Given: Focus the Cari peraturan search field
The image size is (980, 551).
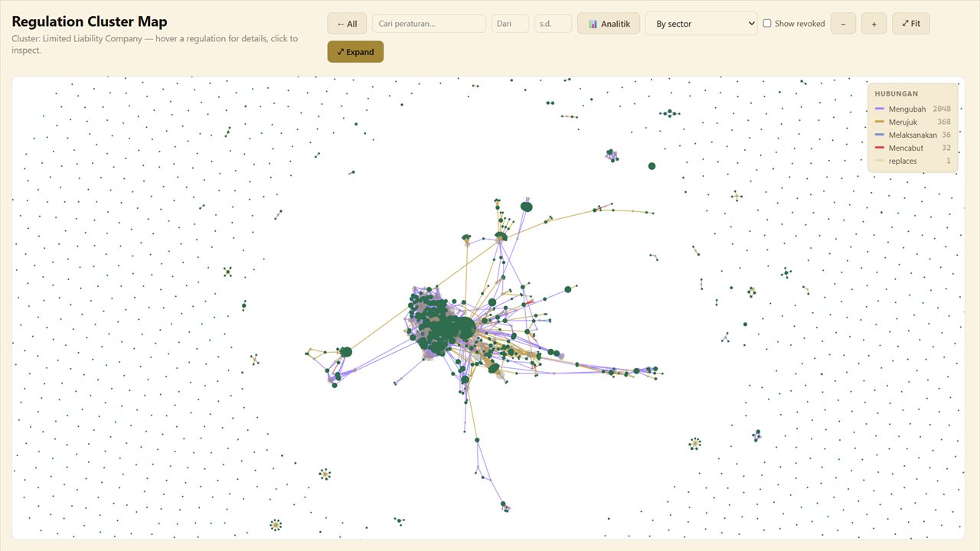Looking at the screenshot, I should click(x=429, y=24).
